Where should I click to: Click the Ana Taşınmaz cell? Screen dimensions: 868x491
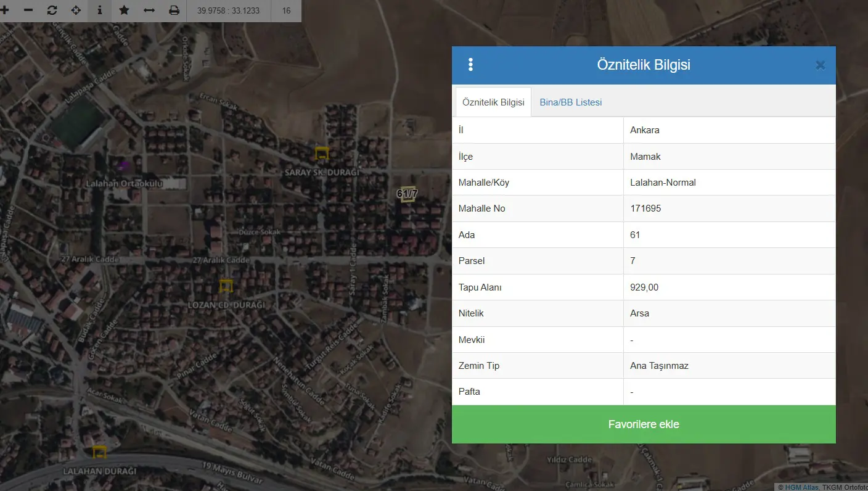click(729, 366)
